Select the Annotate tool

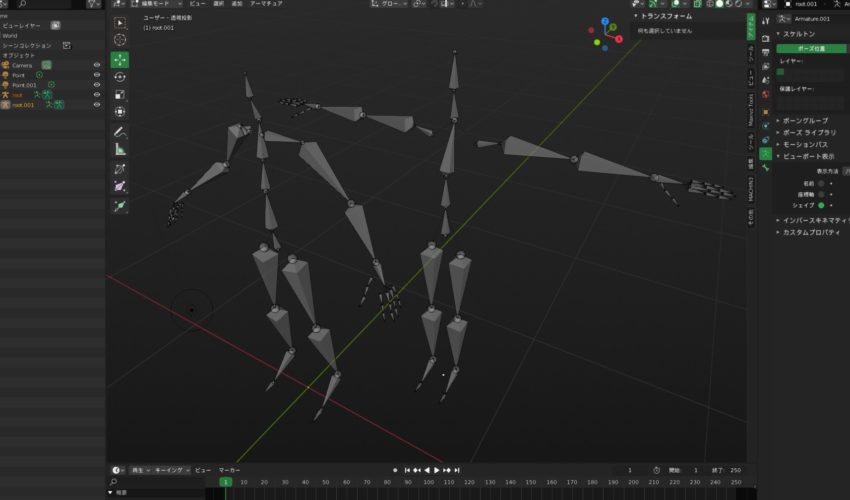120,131
